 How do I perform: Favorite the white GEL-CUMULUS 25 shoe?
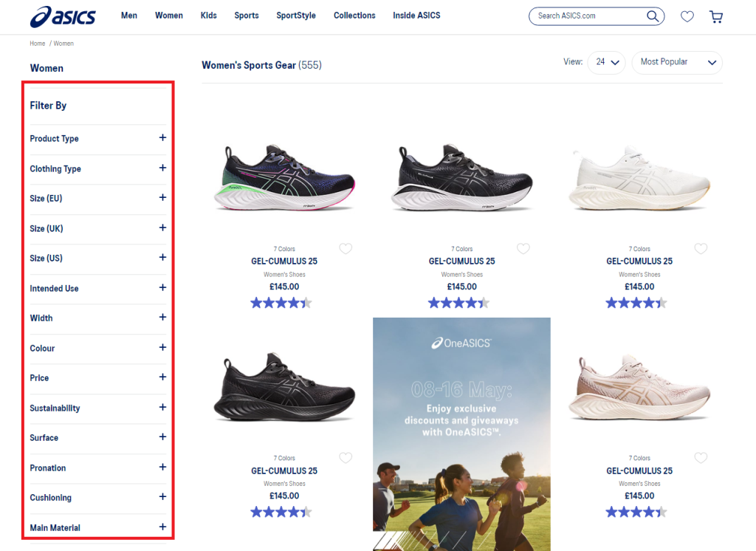(701, 248)
